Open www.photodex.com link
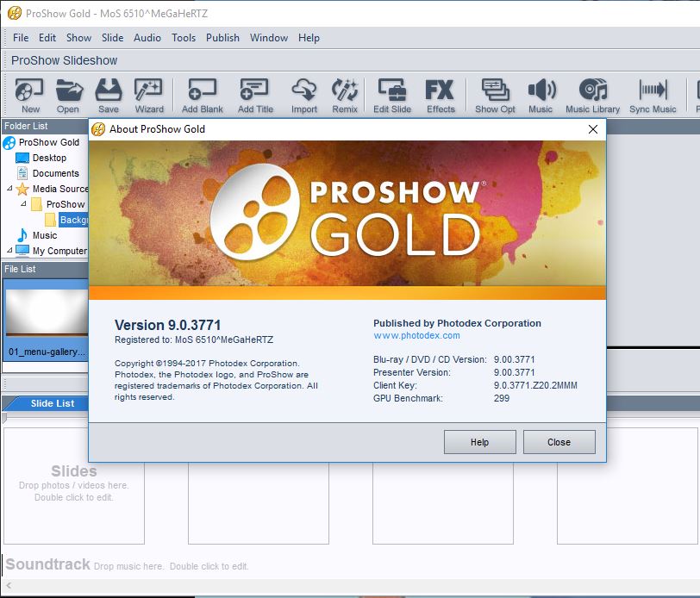700x598 pixels. [x=416, y=335]
